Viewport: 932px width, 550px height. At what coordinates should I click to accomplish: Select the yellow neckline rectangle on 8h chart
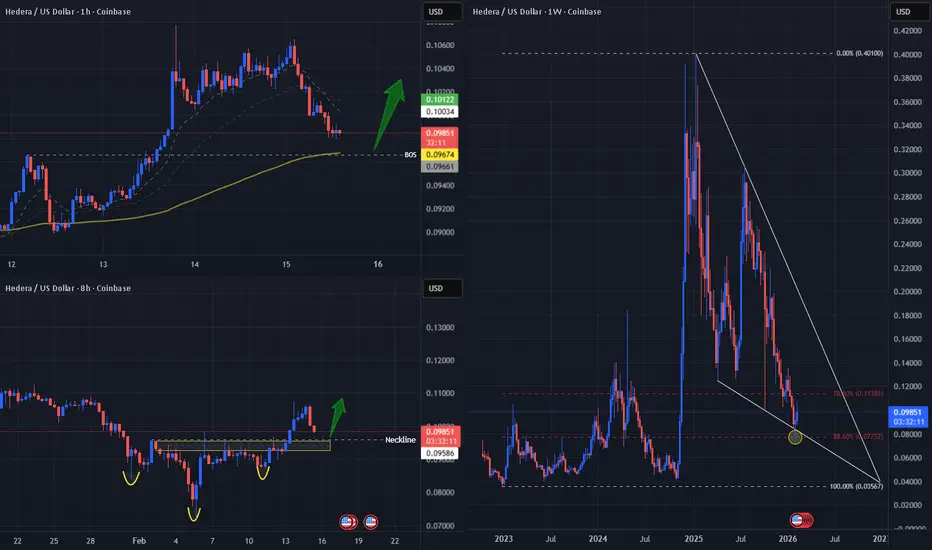[x=243, y=445]
